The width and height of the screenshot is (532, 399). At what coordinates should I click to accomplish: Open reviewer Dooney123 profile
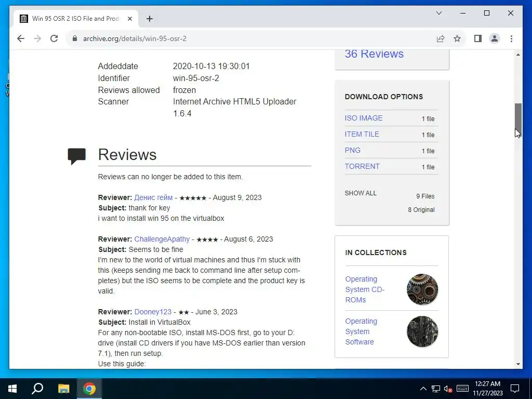pyautogui.click(x=153, y=312)
